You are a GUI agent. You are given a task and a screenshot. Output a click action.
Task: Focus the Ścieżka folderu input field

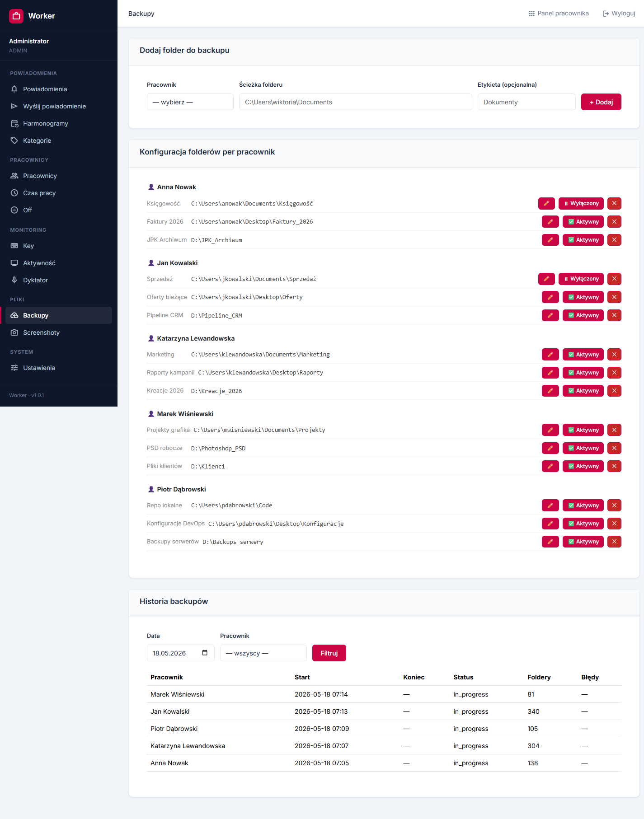pos(356,102)
